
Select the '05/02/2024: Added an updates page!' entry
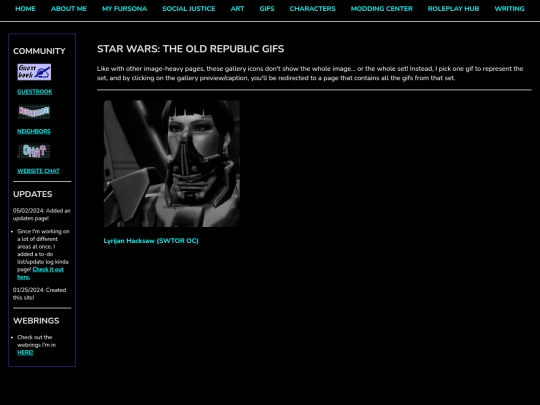(x=42, y=215)
